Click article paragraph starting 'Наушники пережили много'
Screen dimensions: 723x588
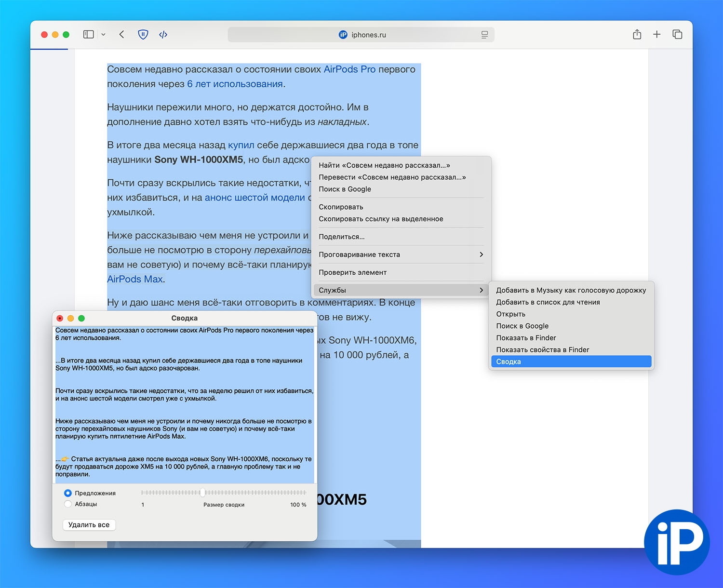tap(238, 115)
